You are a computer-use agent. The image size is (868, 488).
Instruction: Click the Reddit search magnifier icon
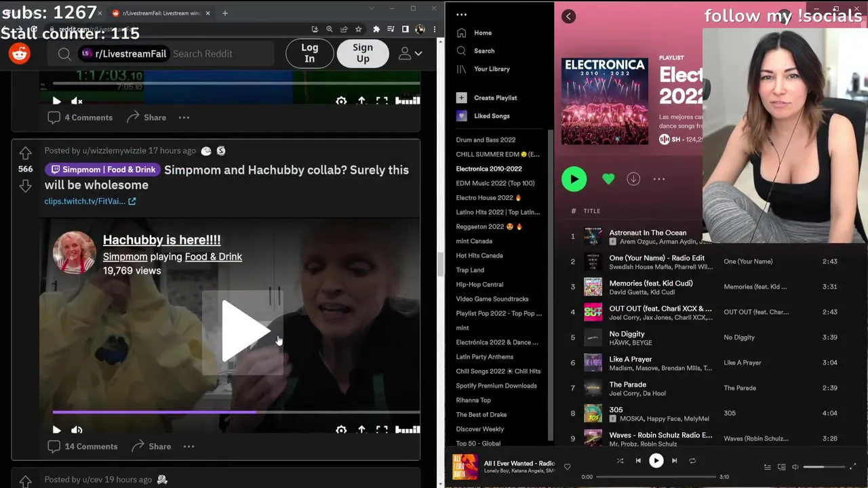tap(64, 54)
